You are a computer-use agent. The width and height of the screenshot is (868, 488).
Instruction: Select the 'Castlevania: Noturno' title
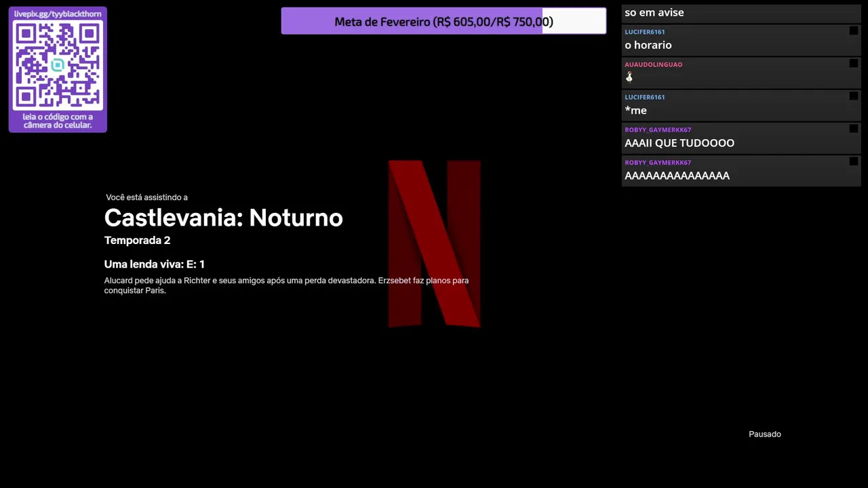(224, 218)
